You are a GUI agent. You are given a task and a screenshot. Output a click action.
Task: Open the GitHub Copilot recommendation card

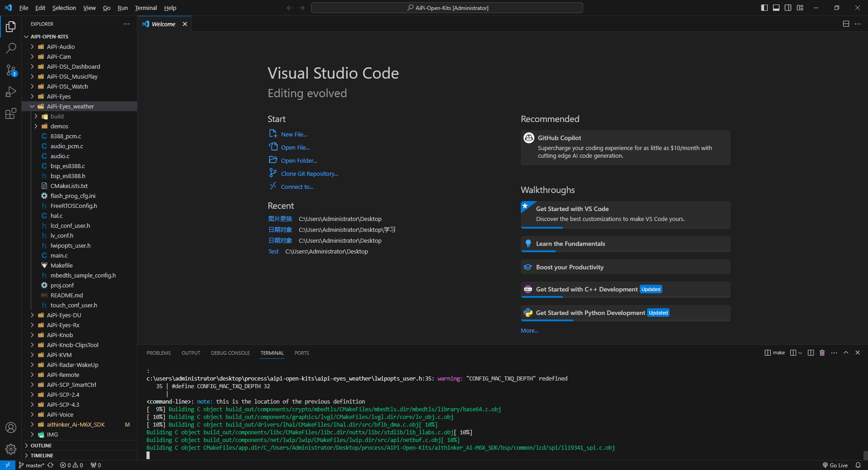point(625,147)
